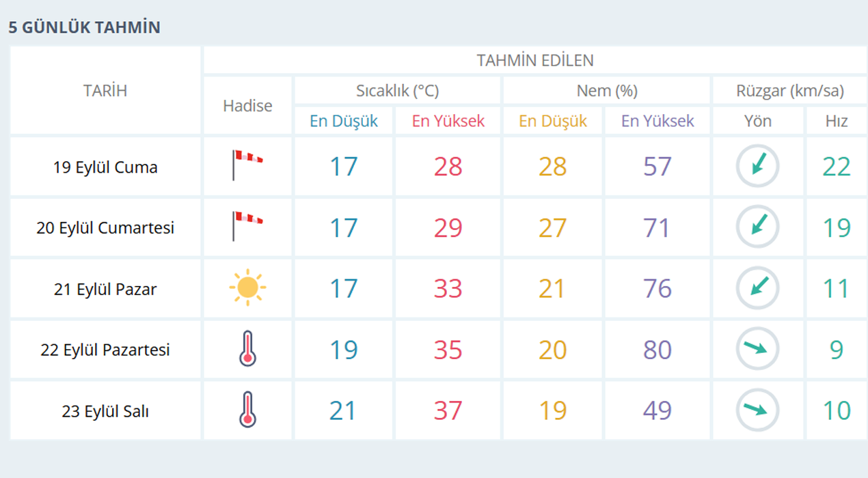The height and width of the screenshot is (478, 868).
Task: Click the 37 highest temperature value for 23 Eylül
Action: (448, 410)
